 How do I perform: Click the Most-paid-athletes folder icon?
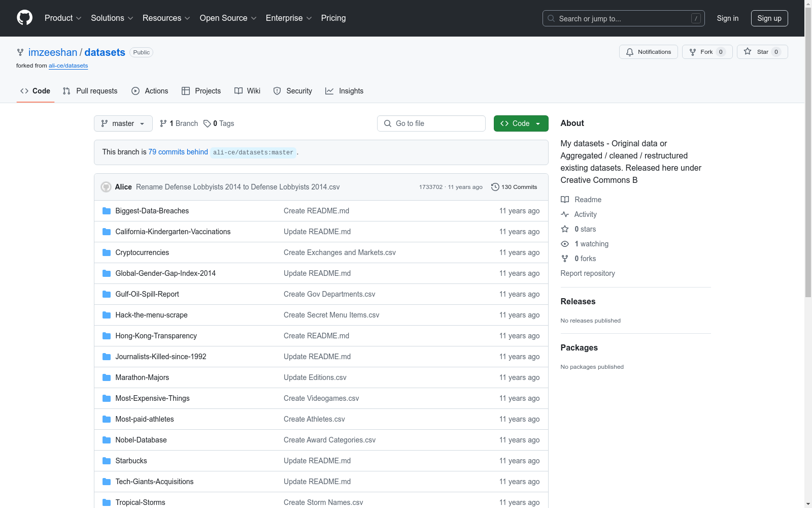107,419
